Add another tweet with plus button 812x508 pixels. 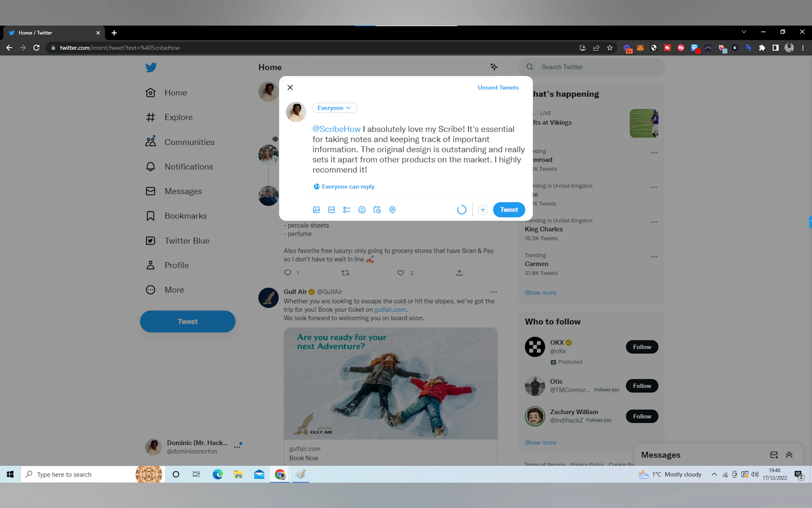[483, 210]
